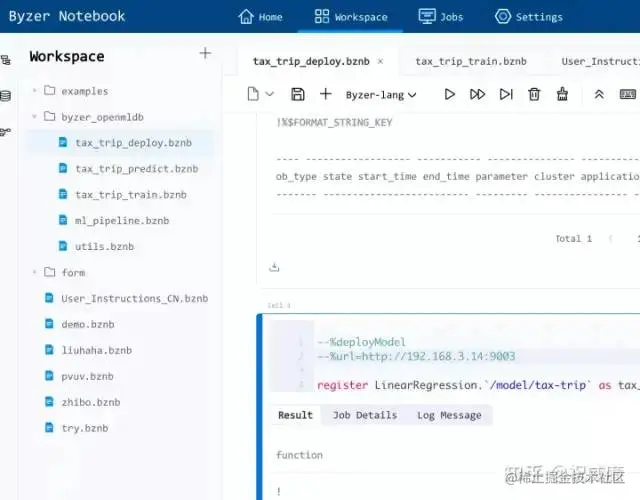Switch to the Workspace menu
The width and height of the screenshot is (640, 500).
coord(351,17)
